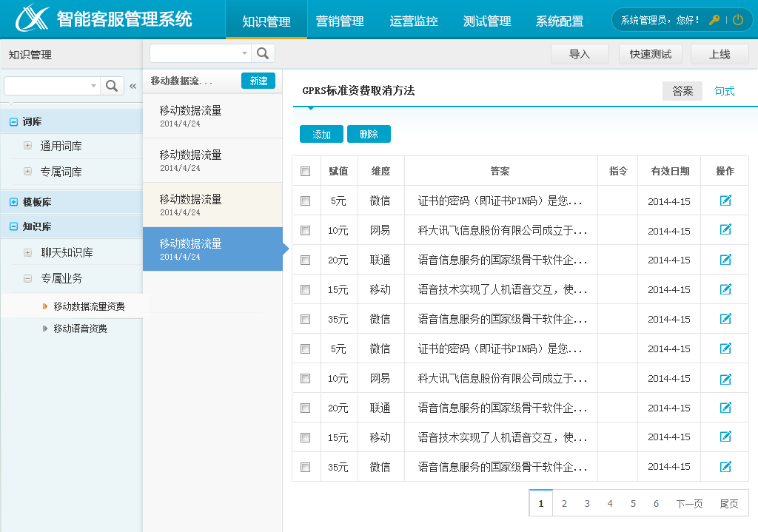Click arrow icon beside 移动语音资费

(x=45, y=329)
